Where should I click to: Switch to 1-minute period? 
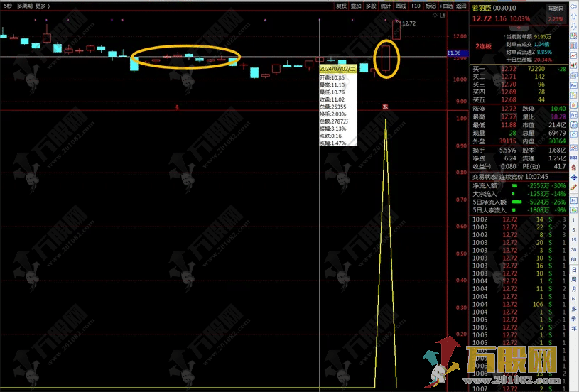(573, 220)
